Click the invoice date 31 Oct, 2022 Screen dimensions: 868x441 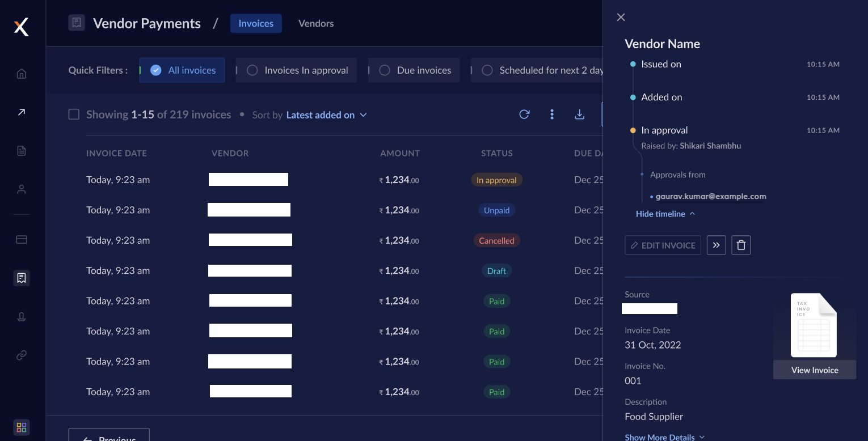coord(652,345)
